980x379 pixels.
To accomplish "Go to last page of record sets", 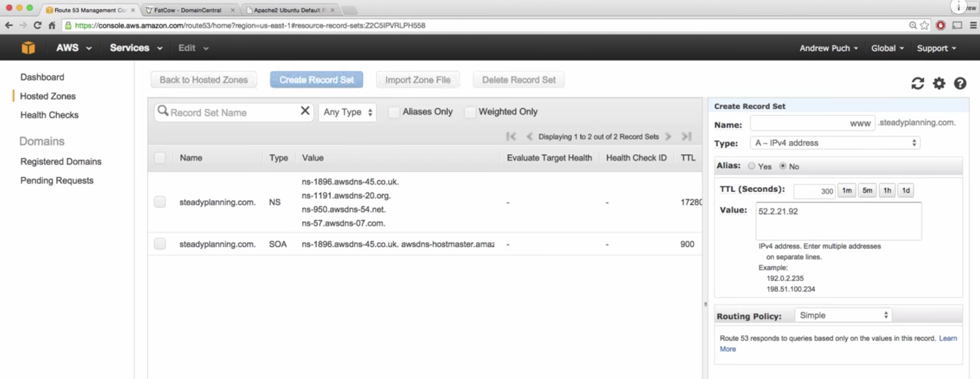I will (686, 137).
